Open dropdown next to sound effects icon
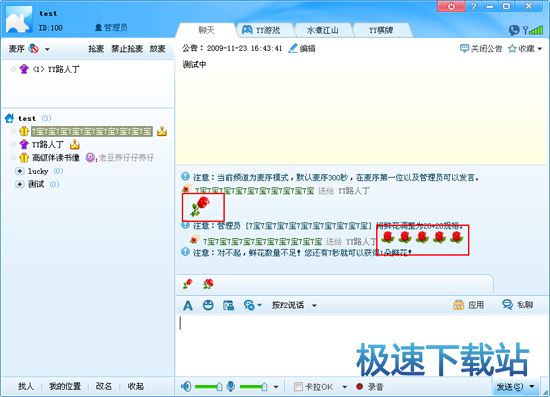This screenshot has width=550, height=397. 259,305
